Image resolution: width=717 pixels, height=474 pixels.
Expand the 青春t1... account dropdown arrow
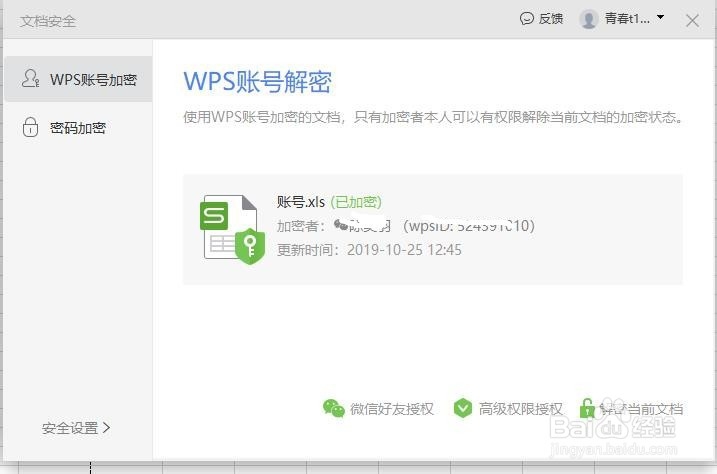coord(660,17)
